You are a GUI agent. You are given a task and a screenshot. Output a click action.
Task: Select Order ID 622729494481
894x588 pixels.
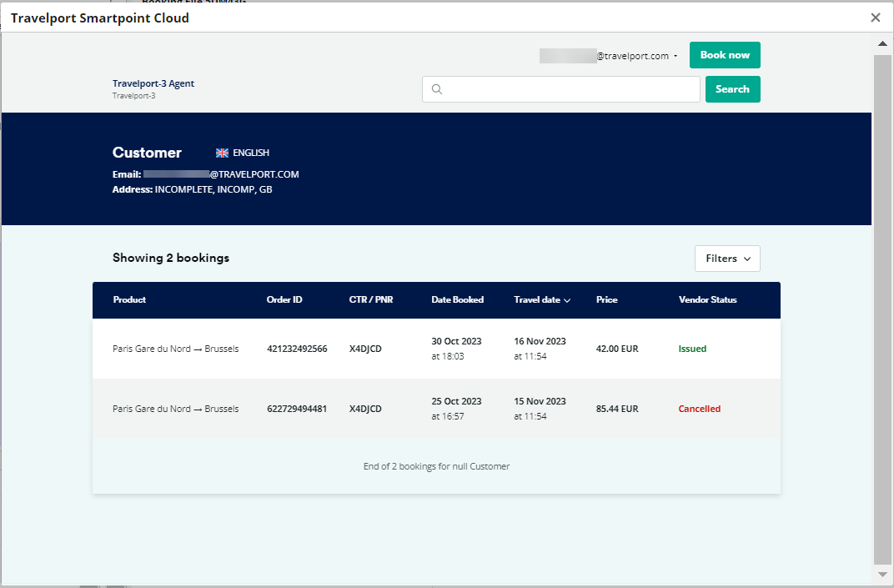click(297, 409)
